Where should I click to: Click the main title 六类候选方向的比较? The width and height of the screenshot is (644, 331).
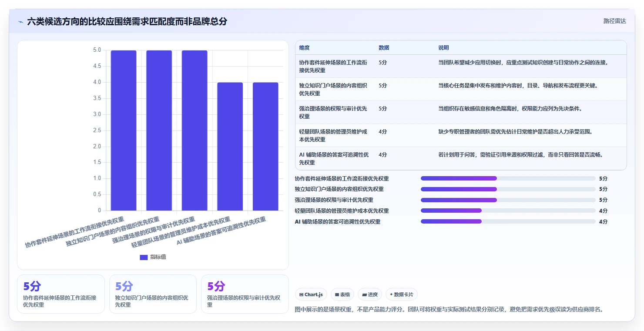tap(127, 21)
